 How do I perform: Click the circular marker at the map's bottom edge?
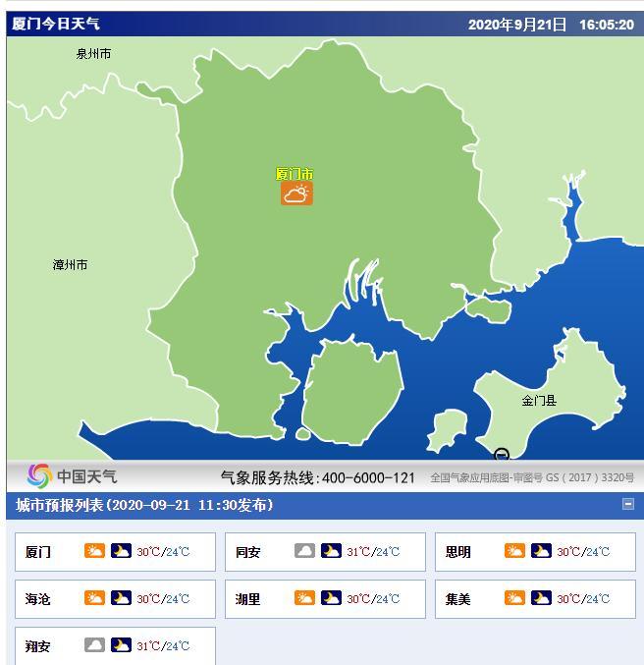click(502, 454)
